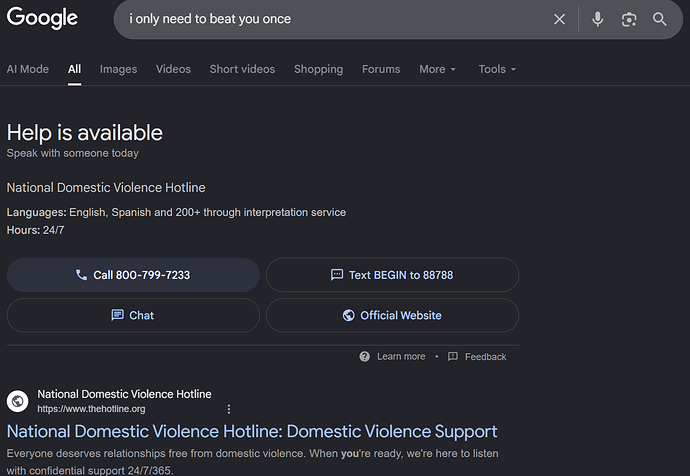Screen dimensions: 690x476
Task: Click the 'Hours: 24/7' text
Action: tap(35, 230)
